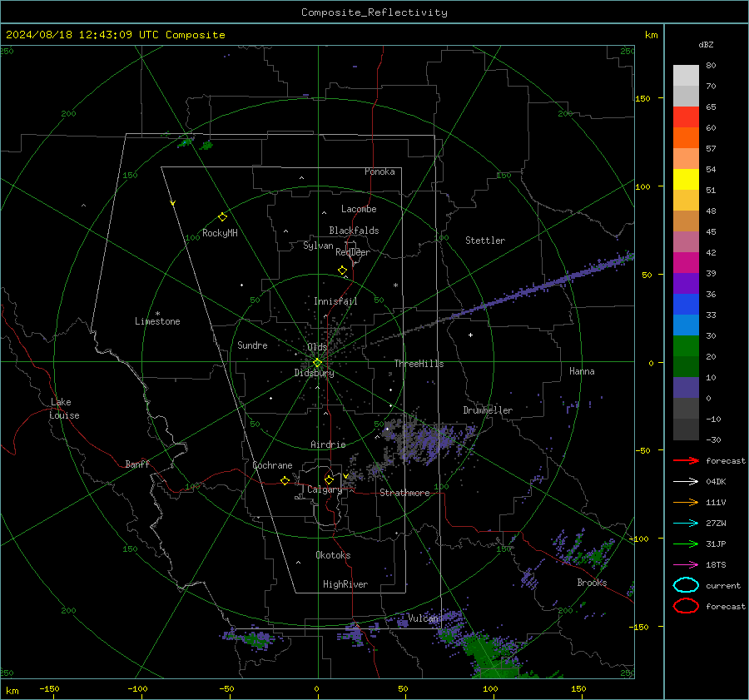Click yellow V marker east of Calgary diamond
Viewport: 749px width, 700px height.
345,476
